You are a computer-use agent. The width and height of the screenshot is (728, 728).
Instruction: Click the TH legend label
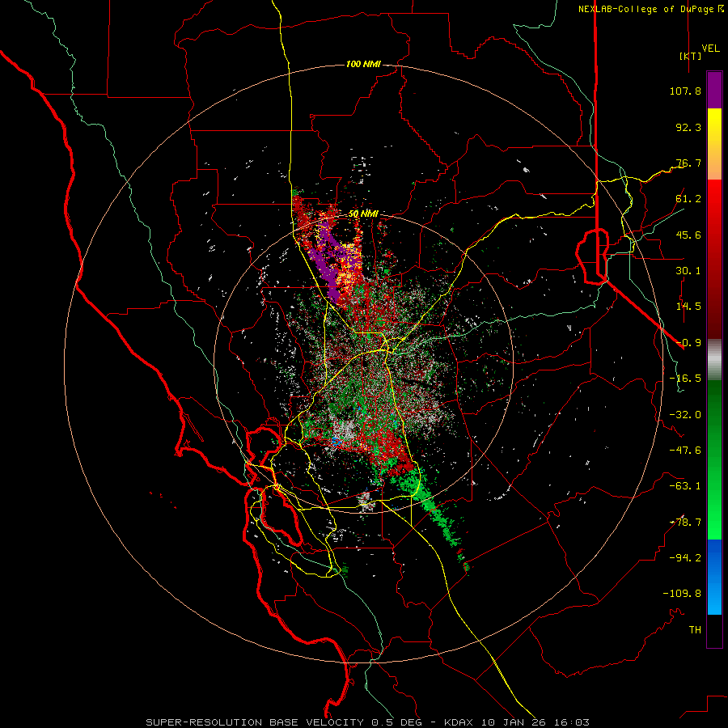(x=695, y=630)
